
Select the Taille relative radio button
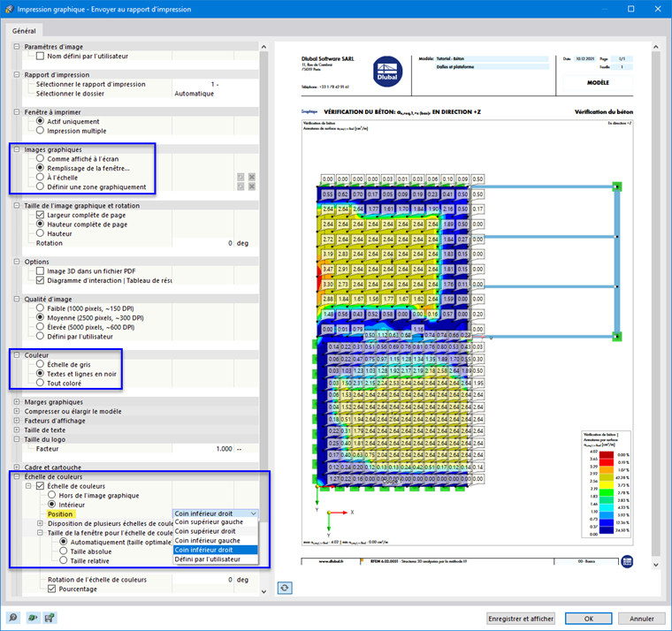[x=64, y=560]
